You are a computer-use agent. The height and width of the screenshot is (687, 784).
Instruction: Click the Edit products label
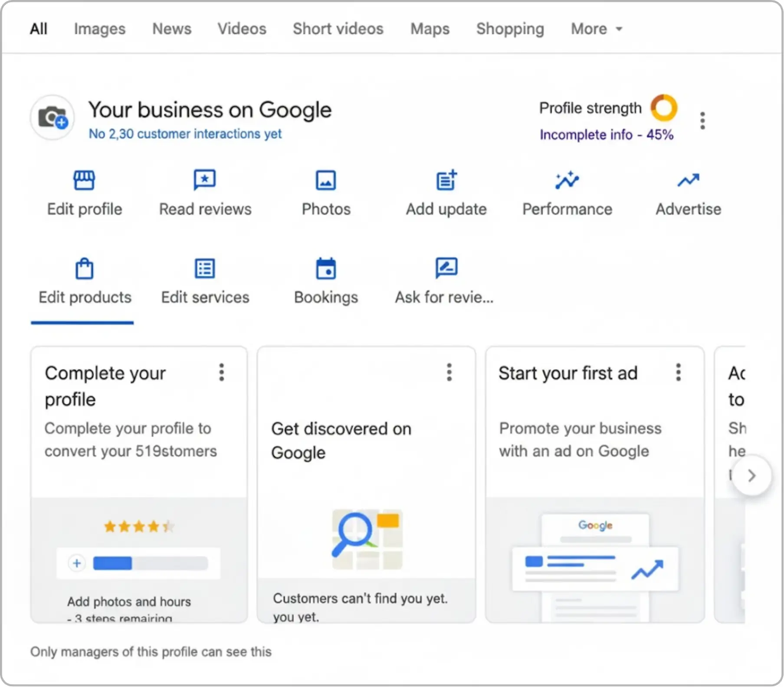[85, 297]
